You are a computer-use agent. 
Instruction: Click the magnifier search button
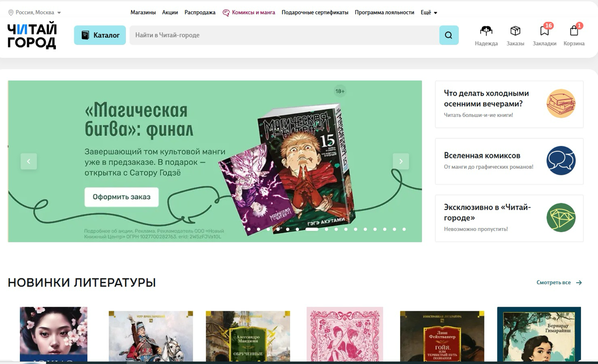(448, 35)
